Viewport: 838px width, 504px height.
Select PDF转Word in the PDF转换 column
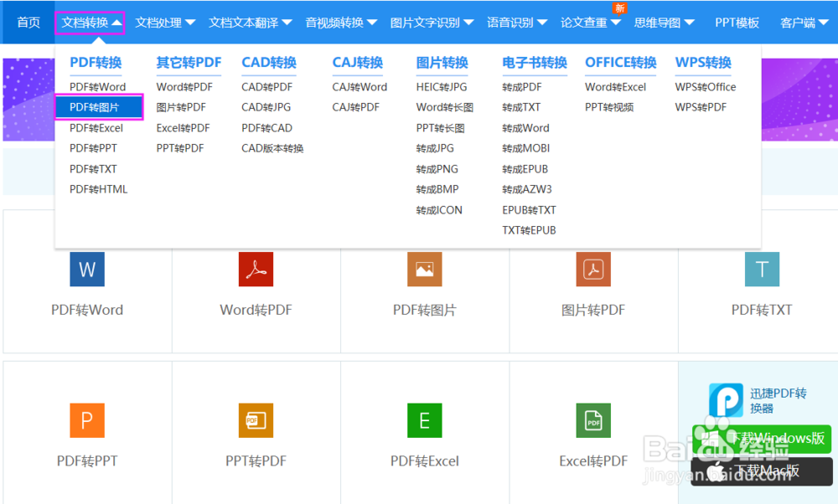98,87
